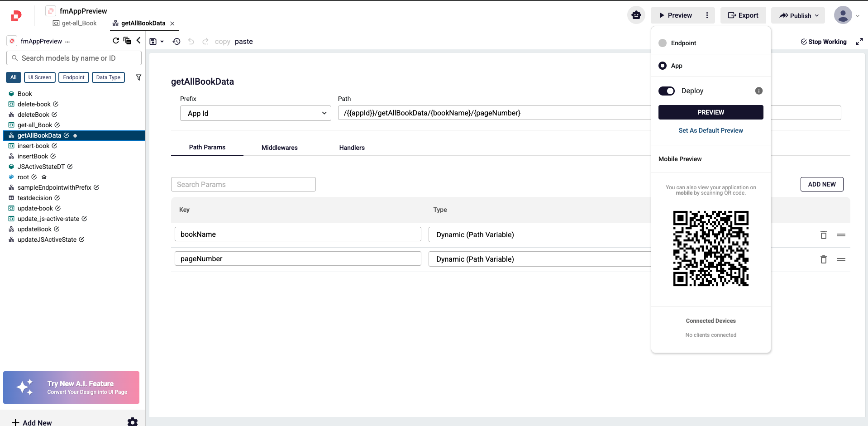Open the save options dropdown arrow

(162, 42)
